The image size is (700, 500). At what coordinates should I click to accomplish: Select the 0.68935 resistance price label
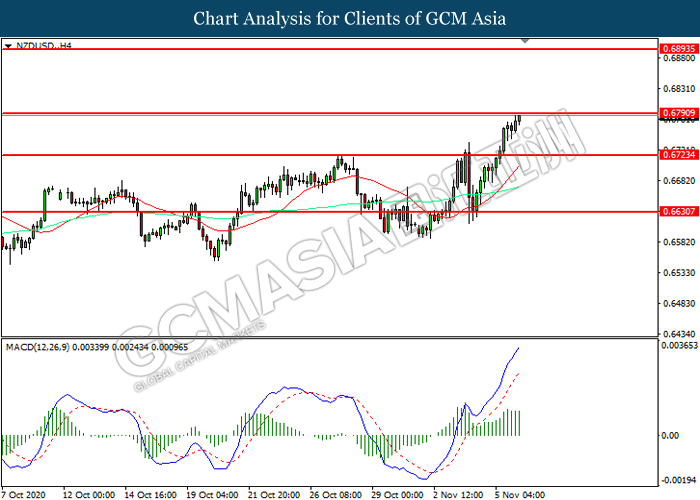[x=678, y=49]
